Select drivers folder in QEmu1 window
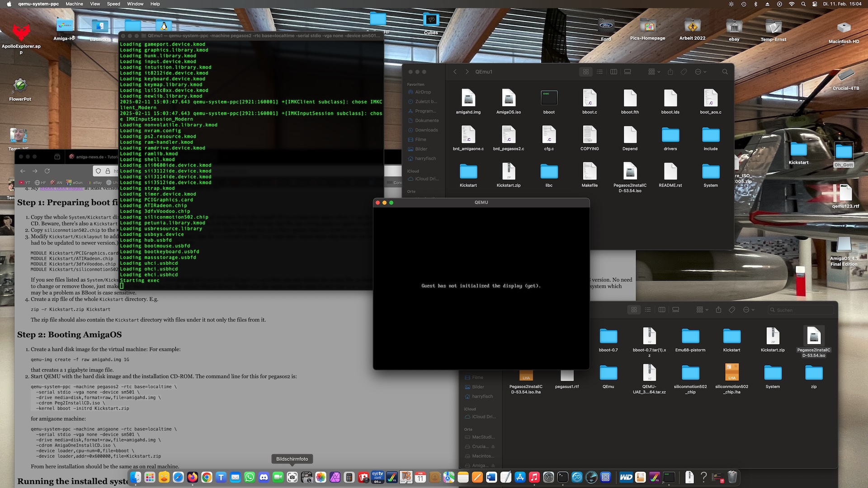 pyautogui.click(x=670, y=138)
